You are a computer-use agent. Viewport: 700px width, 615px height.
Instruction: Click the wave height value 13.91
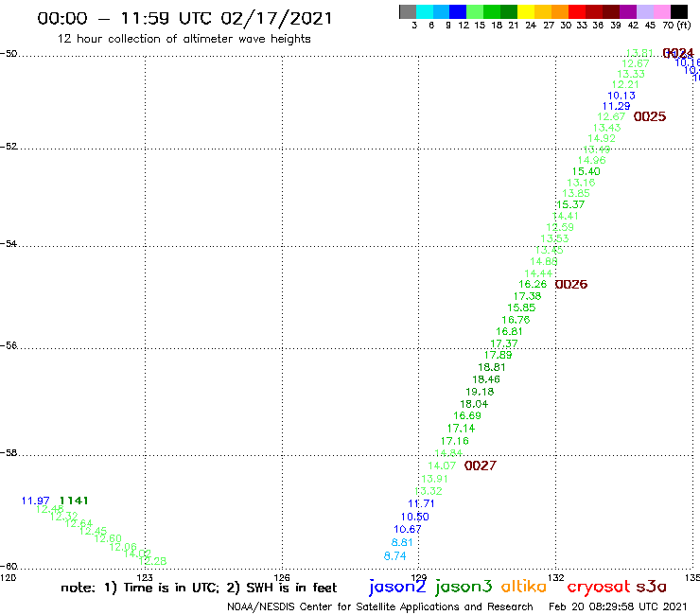(x=434, y=479)
